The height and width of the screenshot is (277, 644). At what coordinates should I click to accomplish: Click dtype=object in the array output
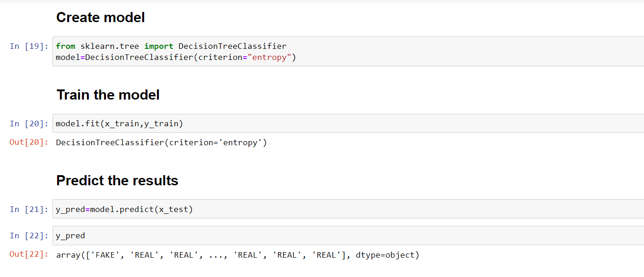[385, 255]
